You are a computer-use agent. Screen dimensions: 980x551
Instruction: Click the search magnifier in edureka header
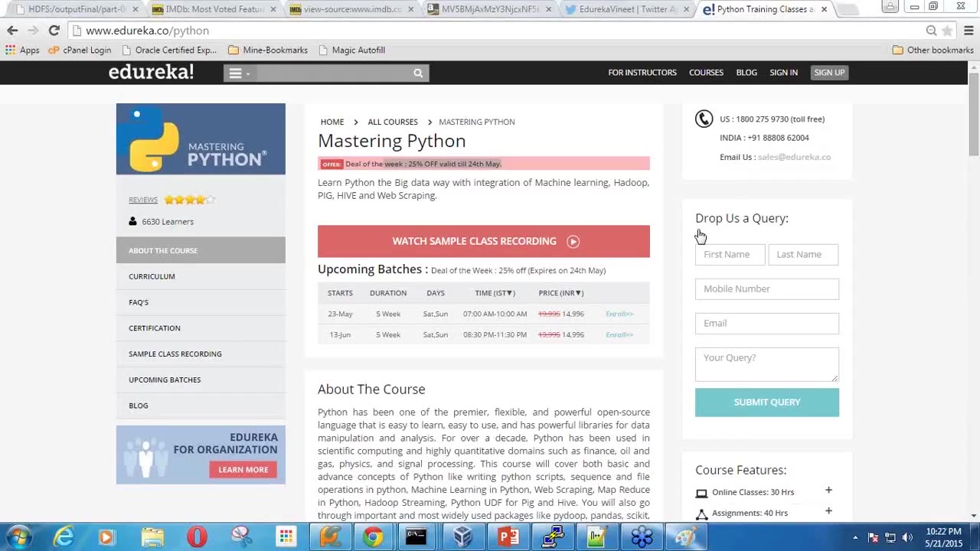pyautogui.click(x=418, y=73)
